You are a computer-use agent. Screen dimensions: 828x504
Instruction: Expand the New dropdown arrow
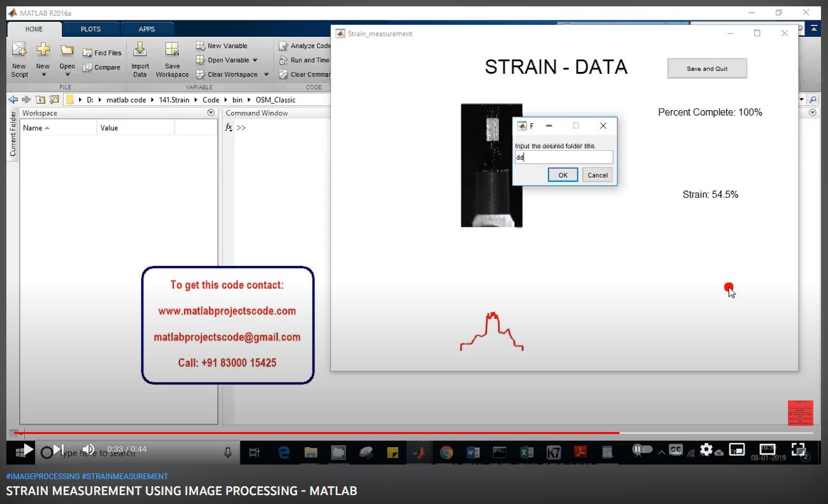point(43,75)
